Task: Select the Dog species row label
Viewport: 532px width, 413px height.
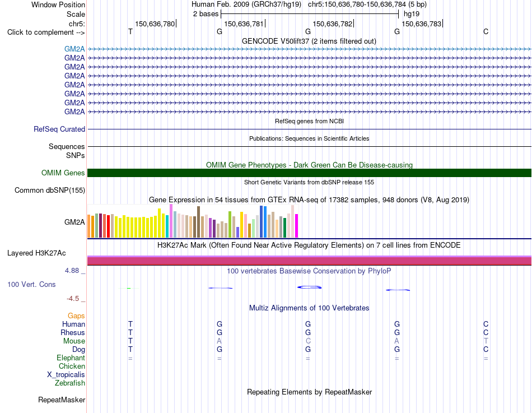Action: pos(78,350)
